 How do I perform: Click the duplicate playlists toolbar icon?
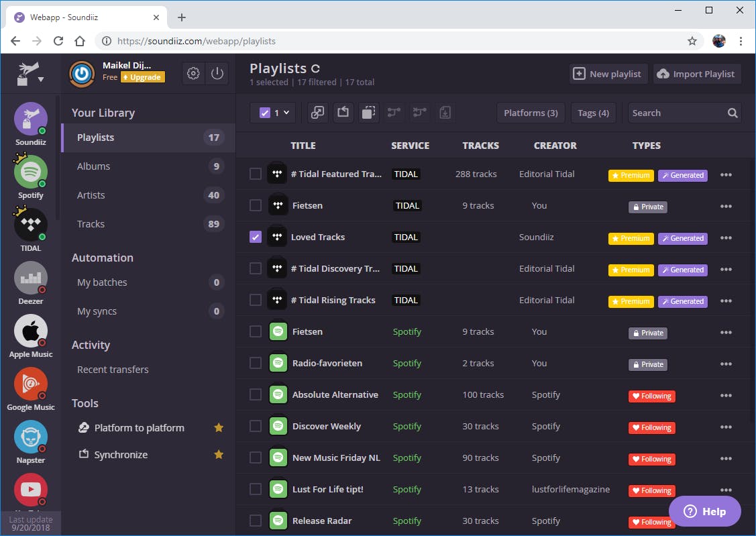coord(368,113)
